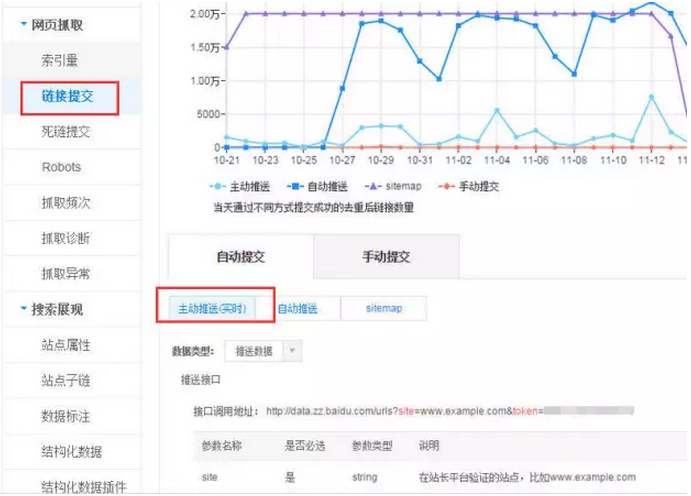
Task: Open 站点子链 sidebar item
Action: pyautogui.click(x=66, y=380)
